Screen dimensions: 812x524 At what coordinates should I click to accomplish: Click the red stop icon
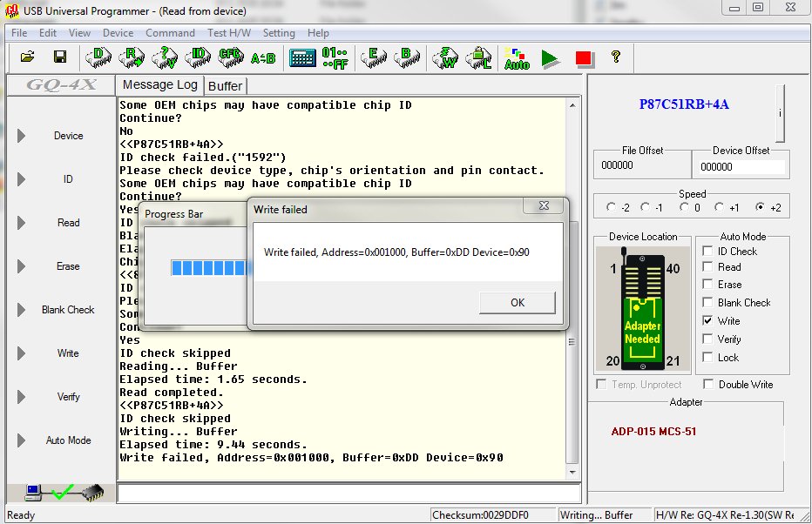coord(583,58)
